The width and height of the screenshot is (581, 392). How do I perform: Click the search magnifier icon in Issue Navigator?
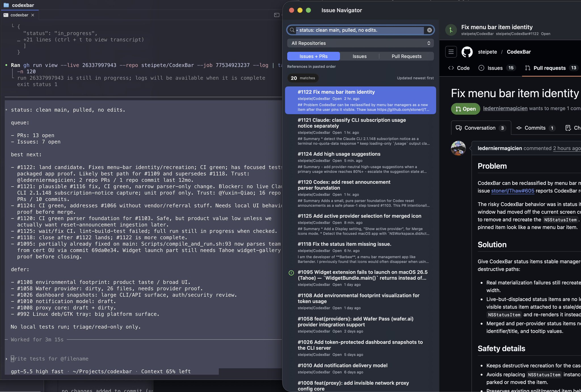(292, 30)
